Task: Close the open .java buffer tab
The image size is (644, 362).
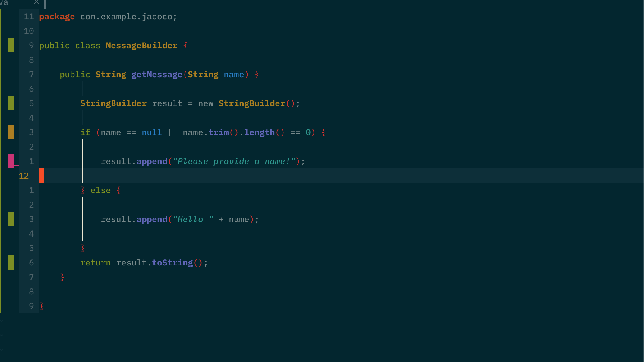Action: coord(36,2)
